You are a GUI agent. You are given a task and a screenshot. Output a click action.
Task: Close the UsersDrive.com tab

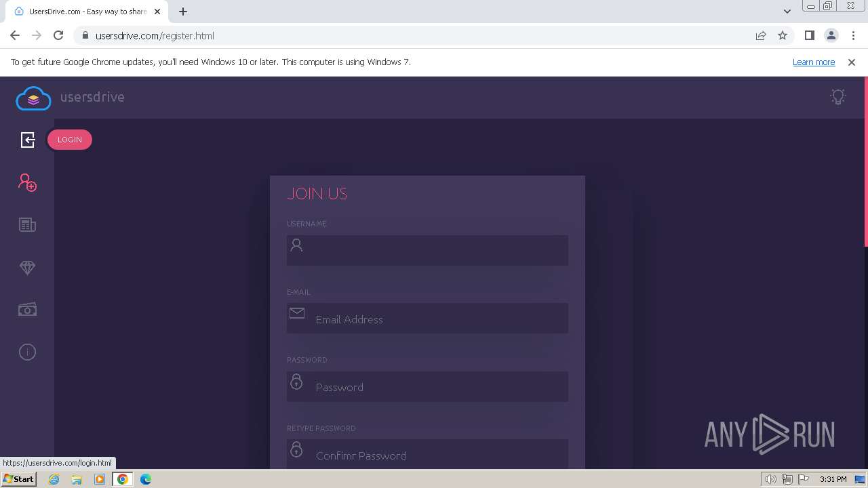pos(157,12)
